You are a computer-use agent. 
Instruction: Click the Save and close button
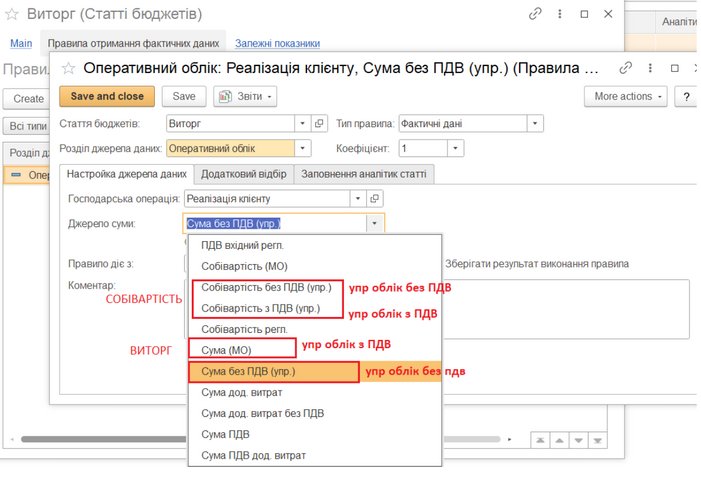[107, 97]
